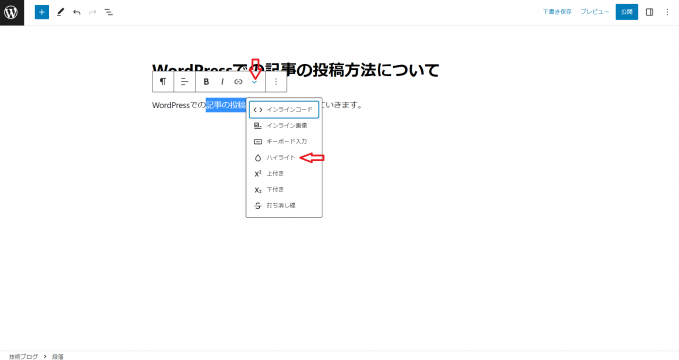Screen dimensions: 679x360
Task: Click 下書き保存 save draft link
Action: pos(557,12)
